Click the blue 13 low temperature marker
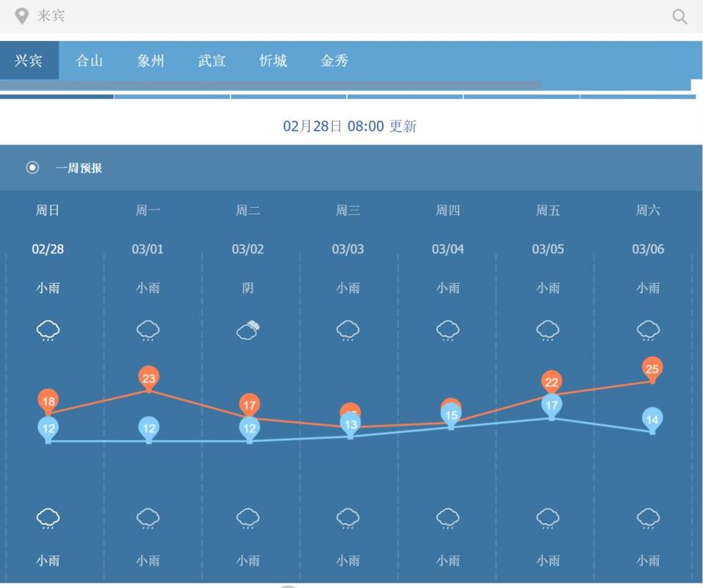 pos(350,424)
